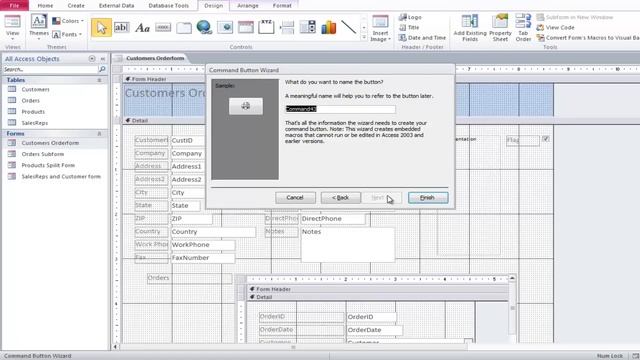Select the Orders Subform item

click(43, 154)
